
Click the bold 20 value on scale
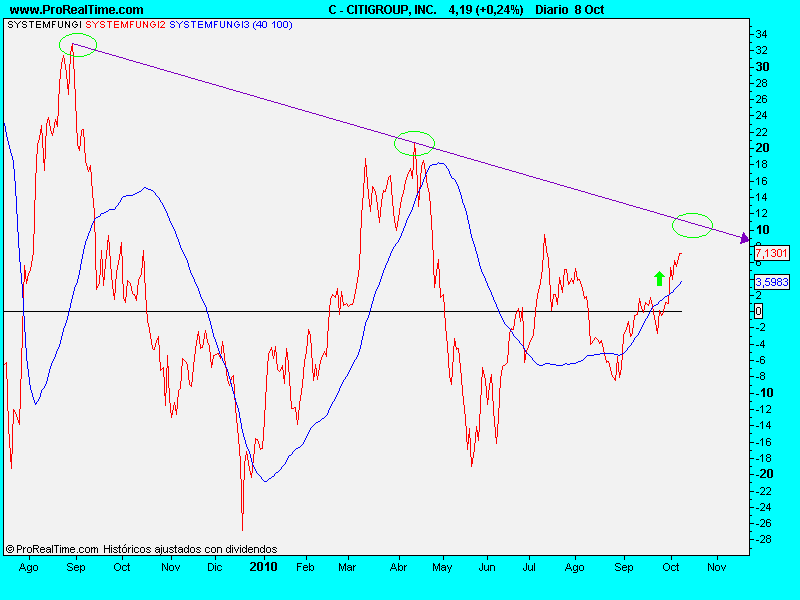coord(762,148)
